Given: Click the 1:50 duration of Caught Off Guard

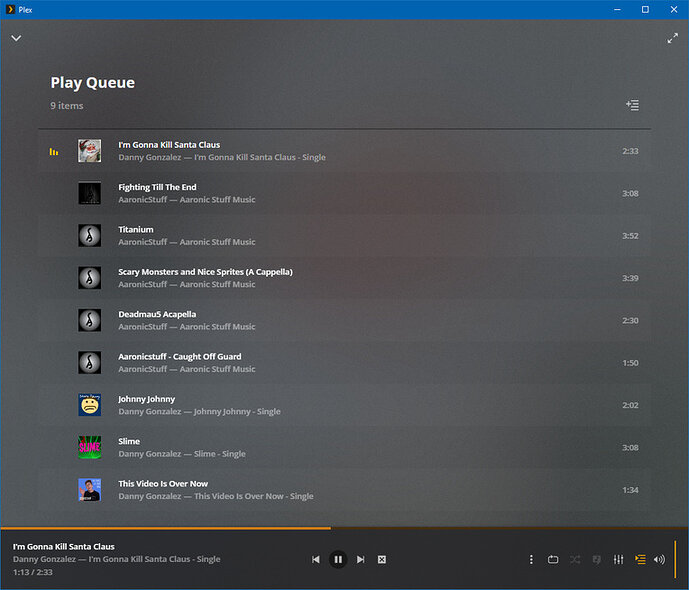Looking at the screenshot, I should tap(630, 363).
